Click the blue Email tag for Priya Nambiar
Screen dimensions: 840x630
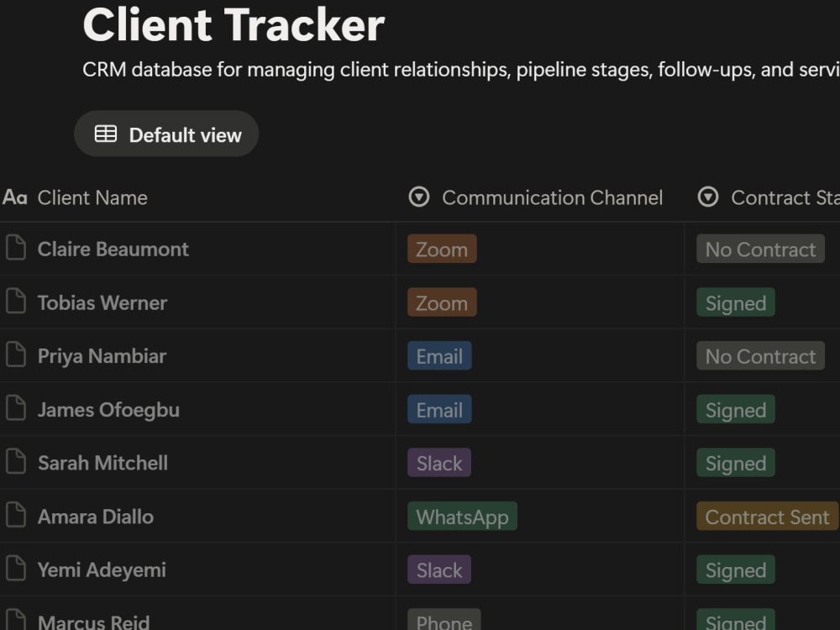(440, 356)
